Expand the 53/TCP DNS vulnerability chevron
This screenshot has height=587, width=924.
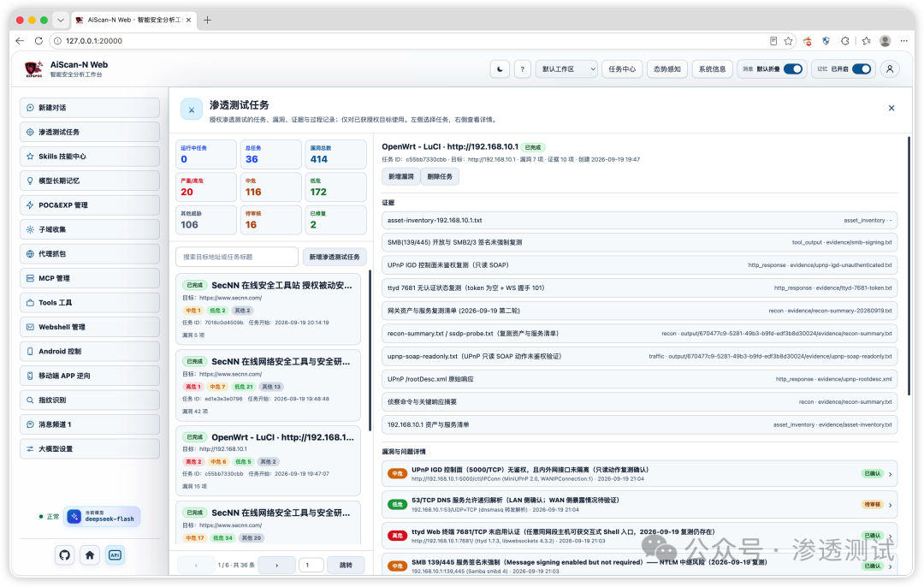(890, 505)
